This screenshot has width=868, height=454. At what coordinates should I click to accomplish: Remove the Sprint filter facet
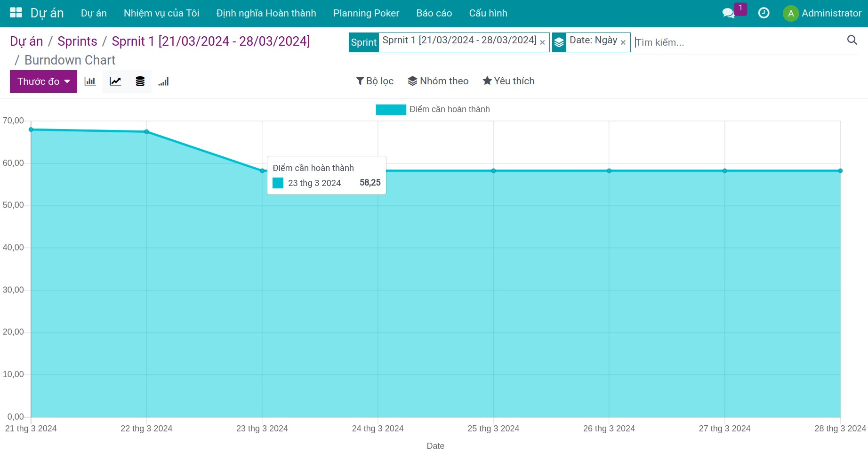tap(542, 42)
